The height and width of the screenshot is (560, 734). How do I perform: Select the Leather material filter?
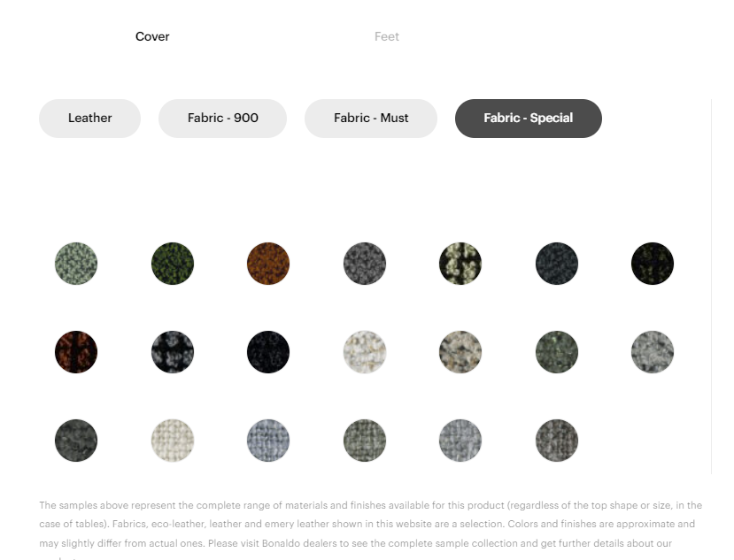[x=89, y=119]
